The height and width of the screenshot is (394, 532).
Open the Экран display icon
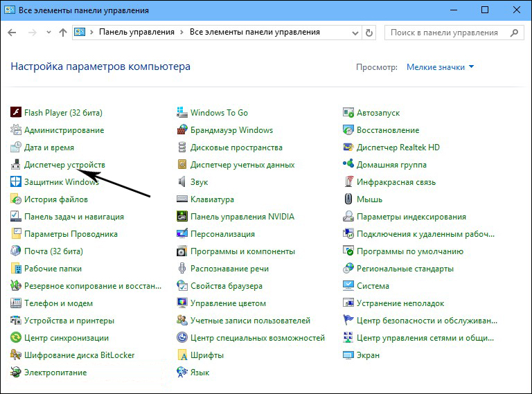pos(348,355)
